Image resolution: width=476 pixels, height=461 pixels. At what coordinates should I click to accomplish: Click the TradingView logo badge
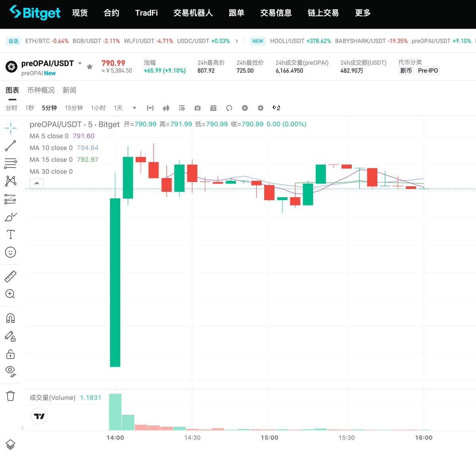pyautogui.click(x=39, y=416)
